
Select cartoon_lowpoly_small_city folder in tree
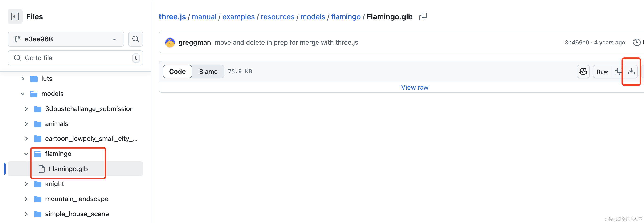[x=91, y=139]
